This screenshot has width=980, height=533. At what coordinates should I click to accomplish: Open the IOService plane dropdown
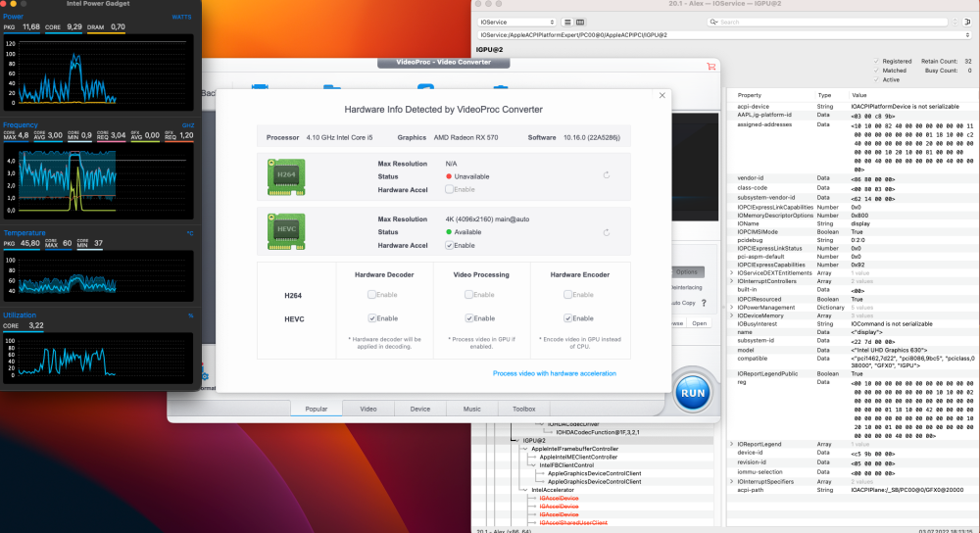516,22
